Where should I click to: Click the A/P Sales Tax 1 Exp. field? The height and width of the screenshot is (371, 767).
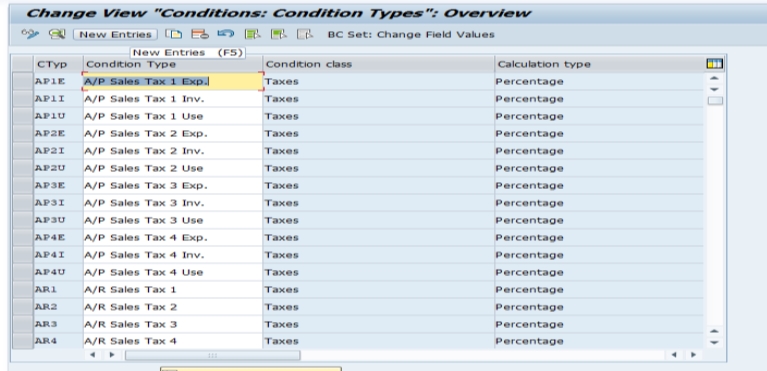(x=173, y=81)
